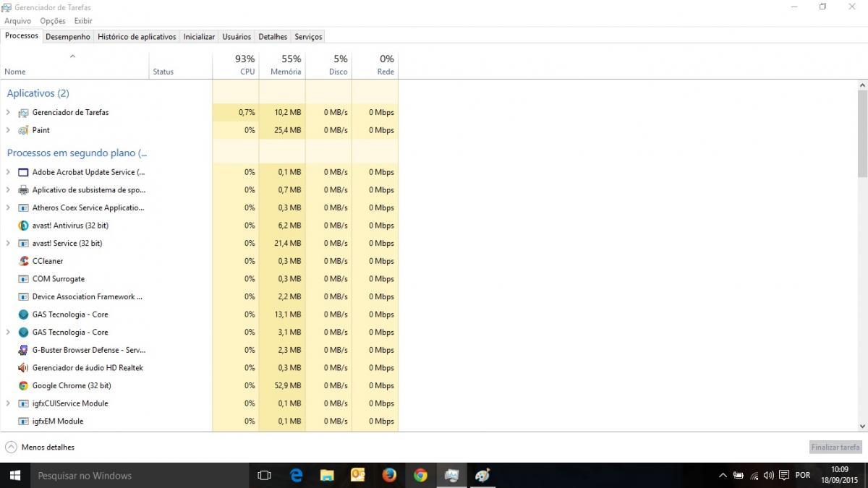Screen dimensions: 868x488
Task: Click the vertical scrollbar thumb
Action: pyautogui.click(x=862, y=134)
